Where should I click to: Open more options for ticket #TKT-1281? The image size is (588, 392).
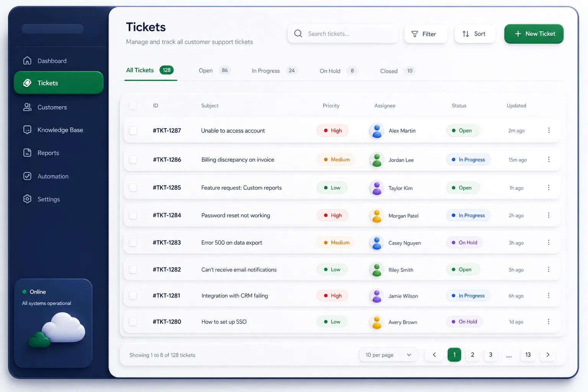tap(549, 296)
